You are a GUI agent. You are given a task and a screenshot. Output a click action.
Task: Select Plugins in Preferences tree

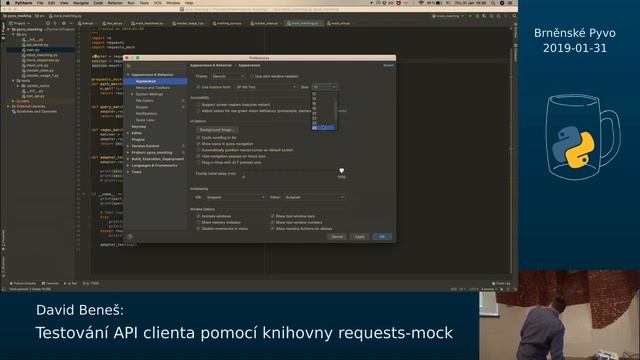click(138, 140)
